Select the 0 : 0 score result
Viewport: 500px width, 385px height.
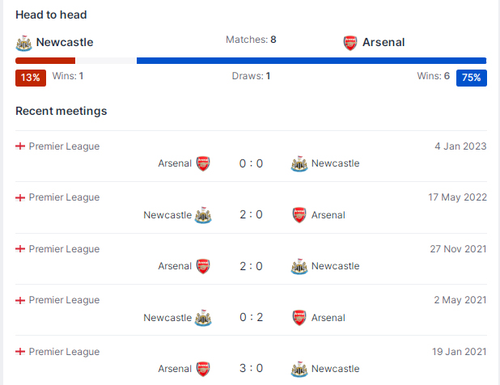(x=251, y=163)
